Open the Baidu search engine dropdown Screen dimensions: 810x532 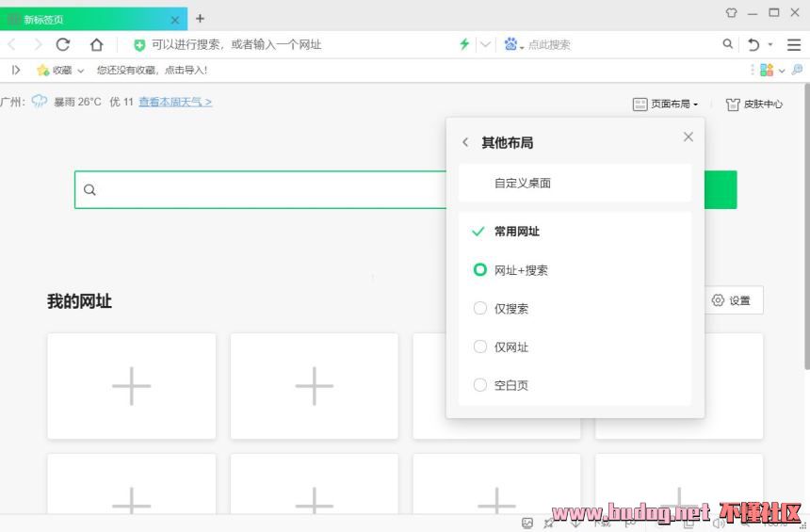click(x=514, y=44)
